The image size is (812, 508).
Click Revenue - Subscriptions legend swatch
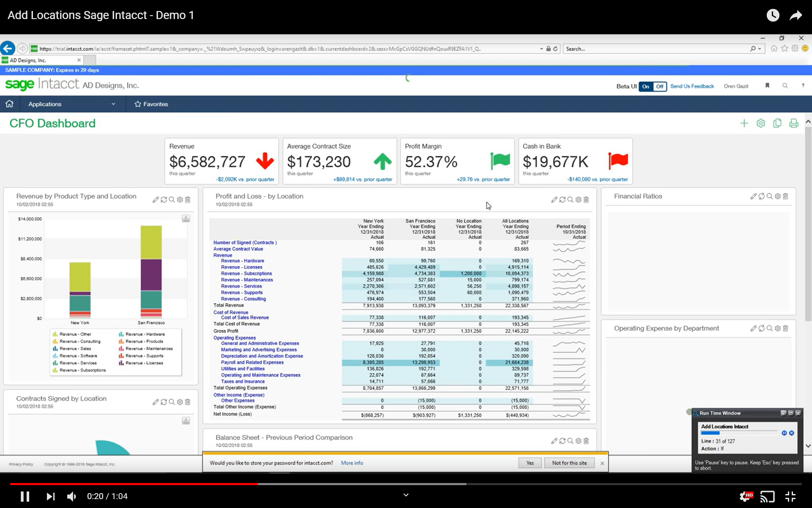tap(55, 370)
